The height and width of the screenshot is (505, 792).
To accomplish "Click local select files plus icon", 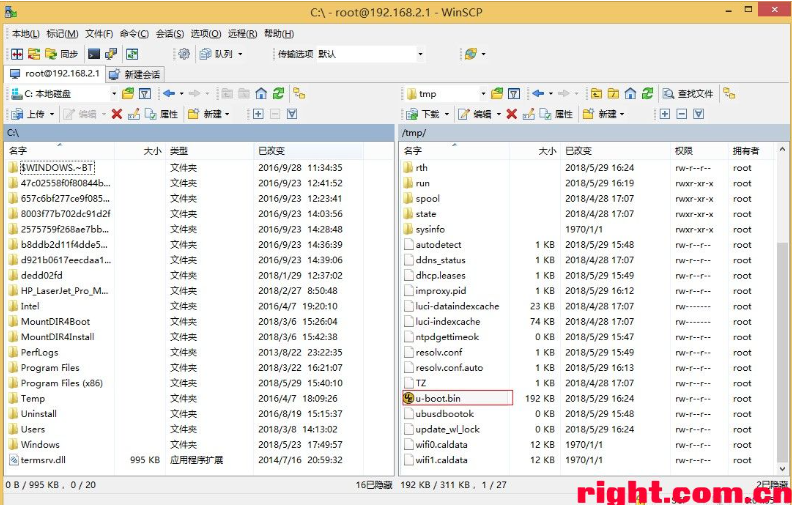I will point(258,114).
